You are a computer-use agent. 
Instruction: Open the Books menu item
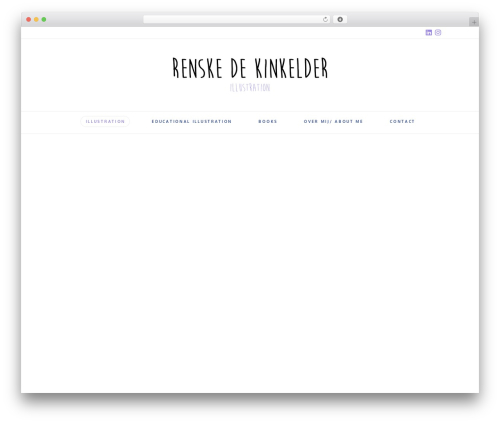point(268,121)
